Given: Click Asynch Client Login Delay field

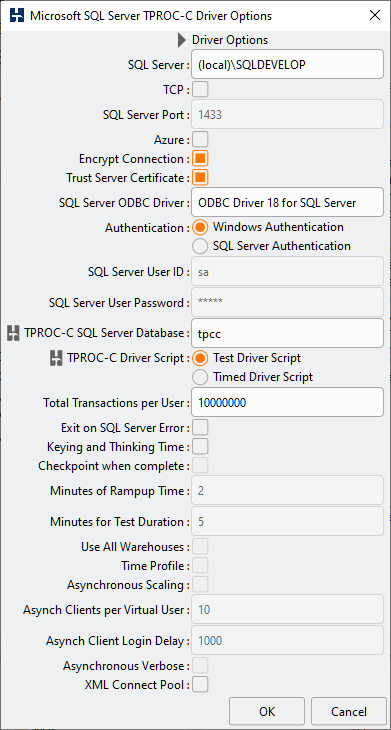Looking at the screenshot, I should (x=287, y=641).
